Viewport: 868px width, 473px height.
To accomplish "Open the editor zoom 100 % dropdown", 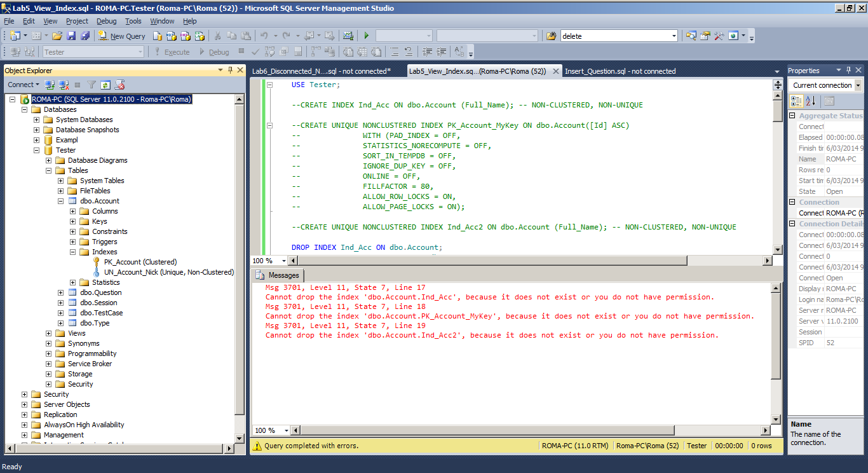I will (283, 261).
